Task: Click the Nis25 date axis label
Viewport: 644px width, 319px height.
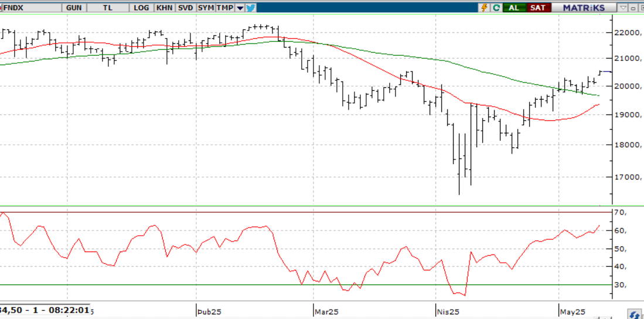Action: click(x=448, y=311)
